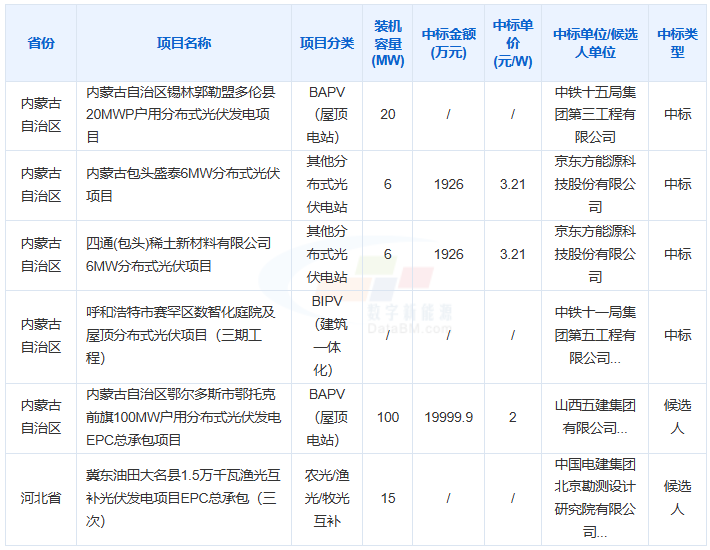This screenshot has height=550, width=710.
Task: Select project 鄂尔多斯市鄂托克前旗100MW户用分布式光伏发电EPC总承包项目
Action: [183, 417]
